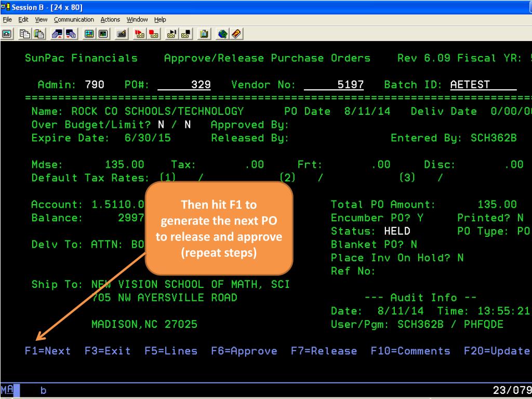Screen dimensions: 532x399
Task: Click the Print Screen toolbar icon
Action: [7, 34]
